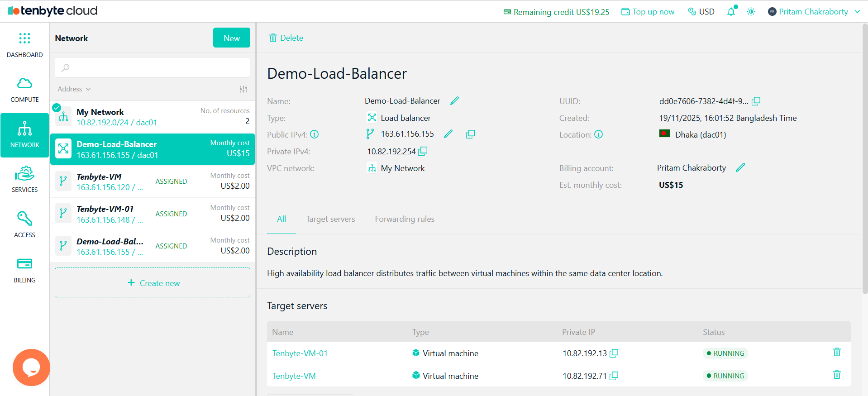Open the Tenbyte-VM target server link
The height and width of the screenshot is (396, 868).
294,376
